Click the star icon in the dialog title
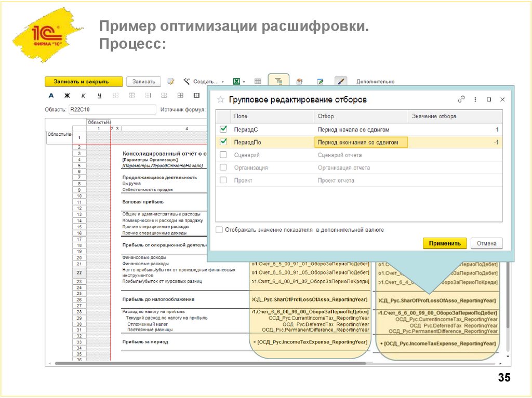The width and height of the screenshot is (532, 398). coord(221,99)
